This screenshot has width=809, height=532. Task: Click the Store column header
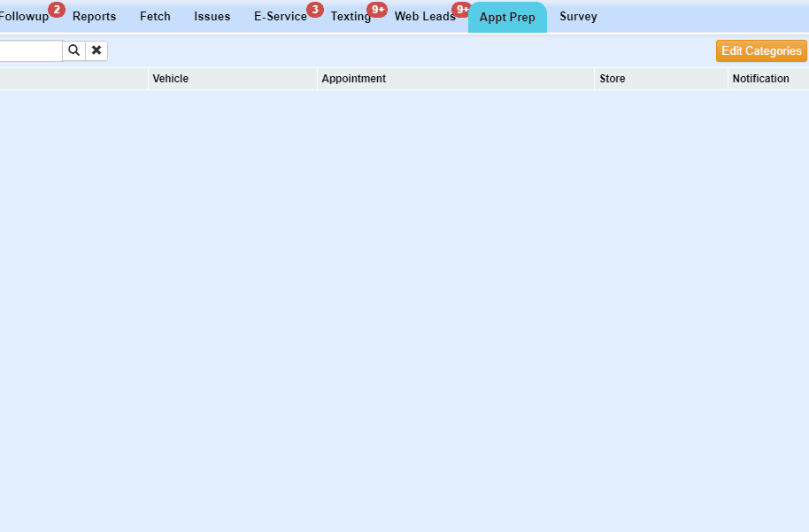click(x=613, y=79)
